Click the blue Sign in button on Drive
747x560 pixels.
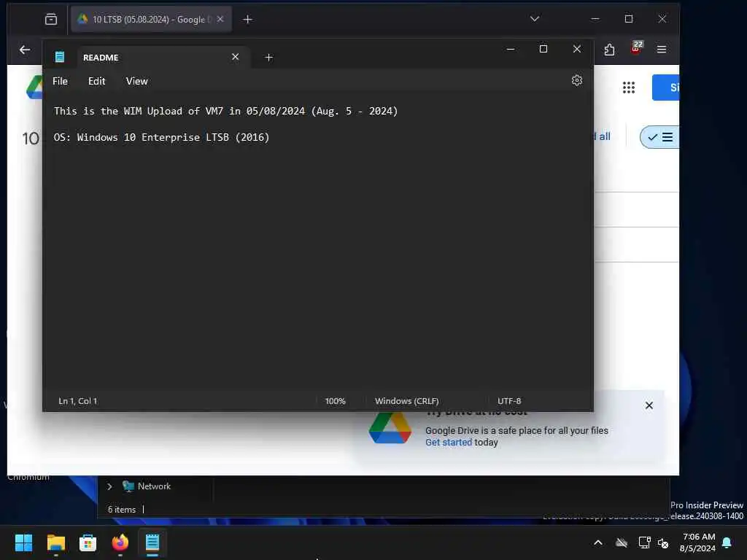[x=666, y=87]
